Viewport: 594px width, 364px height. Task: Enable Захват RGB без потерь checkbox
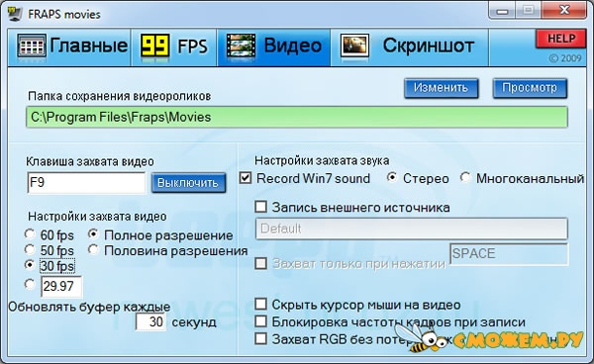(260, 338)
